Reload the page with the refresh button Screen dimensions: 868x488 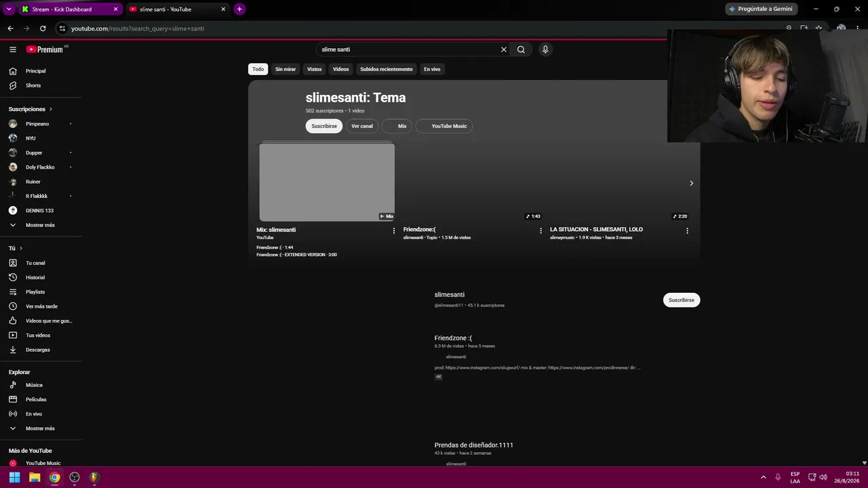43,28
